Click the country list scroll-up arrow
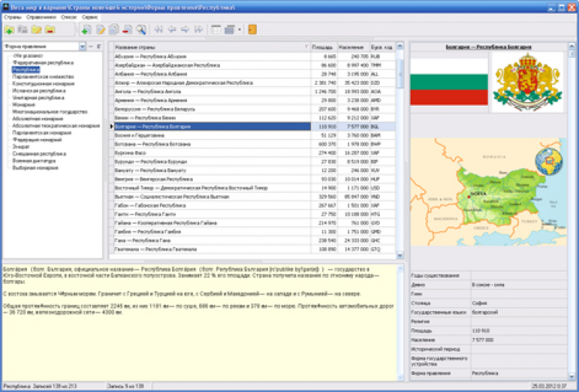This screenshot has height=392, width=579. (400, 47)
